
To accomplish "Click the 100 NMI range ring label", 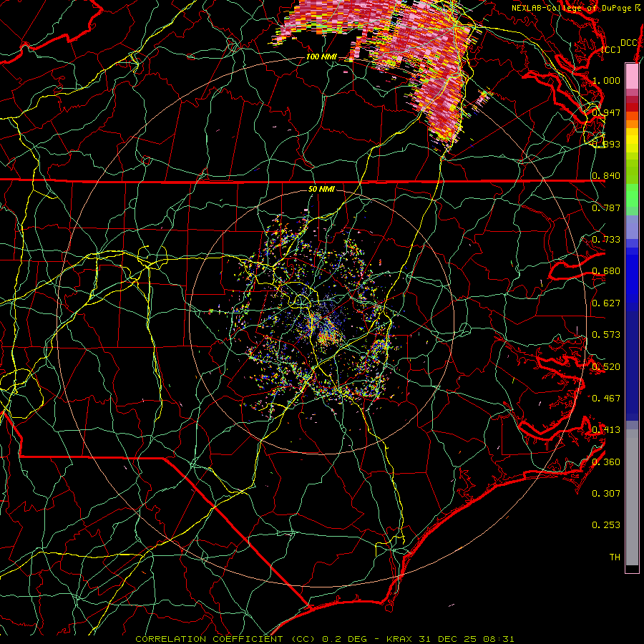I will pyautogui.click(x=321, y=57).
